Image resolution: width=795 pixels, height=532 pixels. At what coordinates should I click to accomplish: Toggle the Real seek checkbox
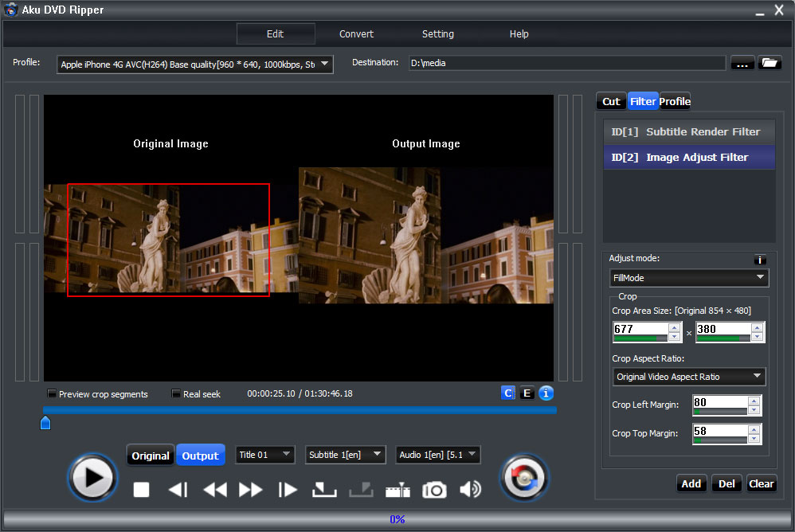coord(176,394)
